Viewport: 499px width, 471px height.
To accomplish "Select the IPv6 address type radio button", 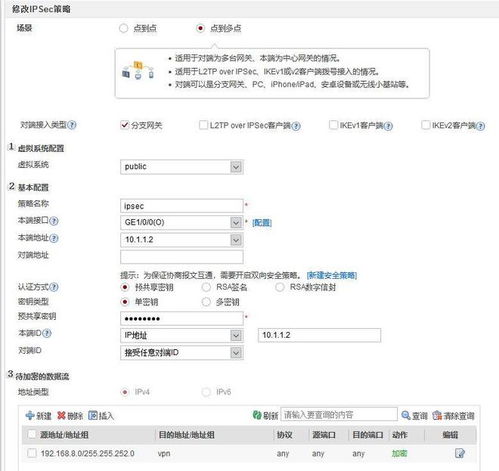I will point(206,392).
